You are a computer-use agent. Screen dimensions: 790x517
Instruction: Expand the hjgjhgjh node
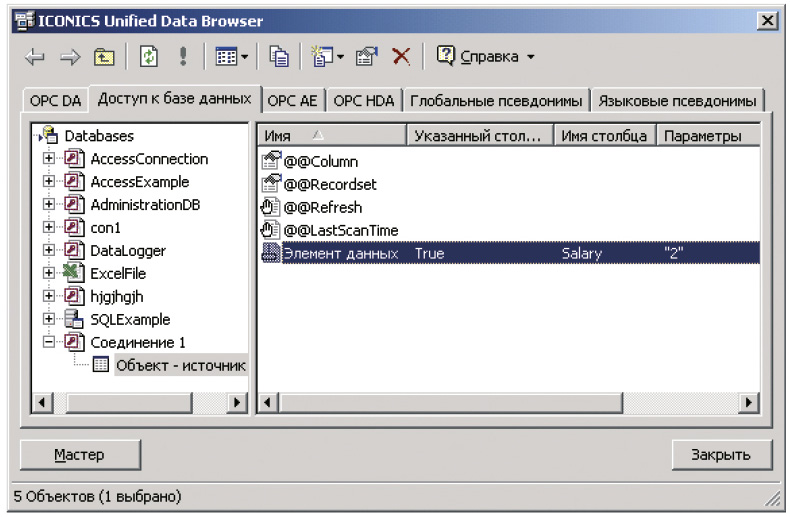click(49, 296)
